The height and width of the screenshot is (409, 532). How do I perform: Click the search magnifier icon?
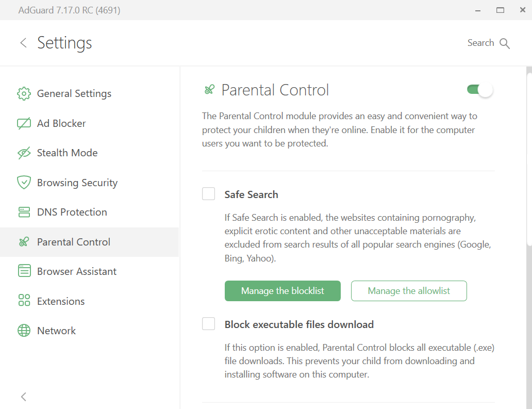505,43
